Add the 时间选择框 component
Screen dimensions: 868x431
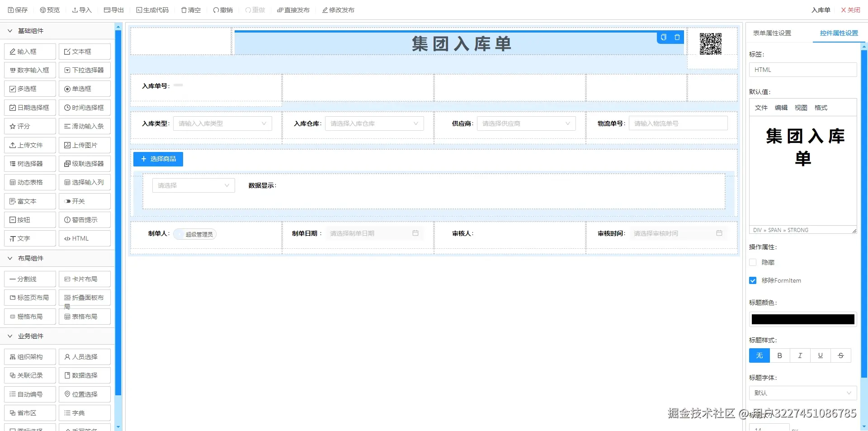click(85, 108)
